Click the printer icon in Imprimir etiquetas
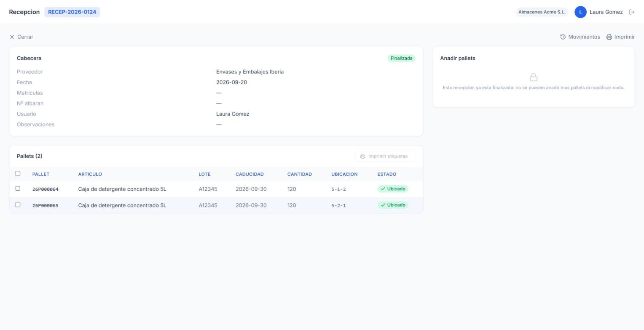644x330 pixels. (362, 156)
